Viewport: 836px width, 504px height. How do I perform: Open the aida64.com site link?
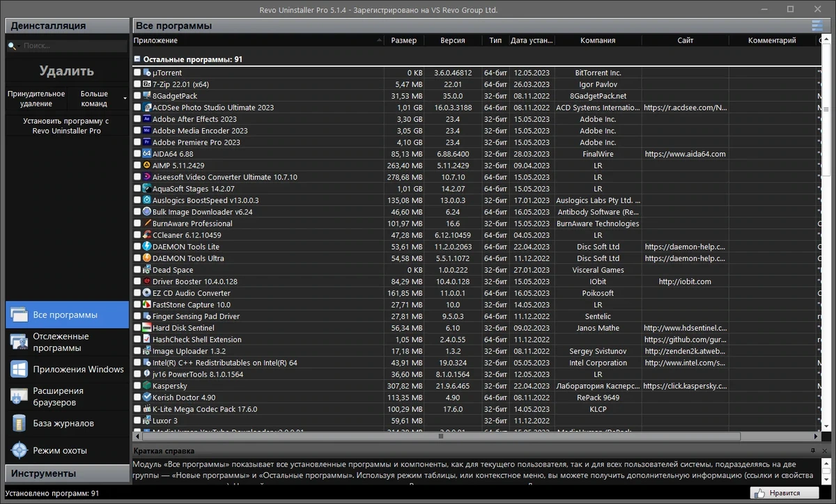coord(685,154)
